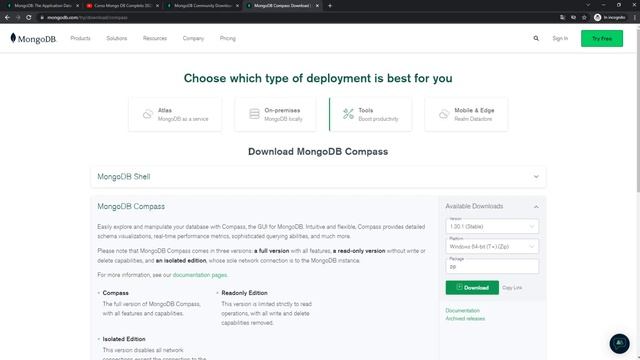
Task: Switch to the first MongoDB Application tab
Action: [x=42, y=6]
